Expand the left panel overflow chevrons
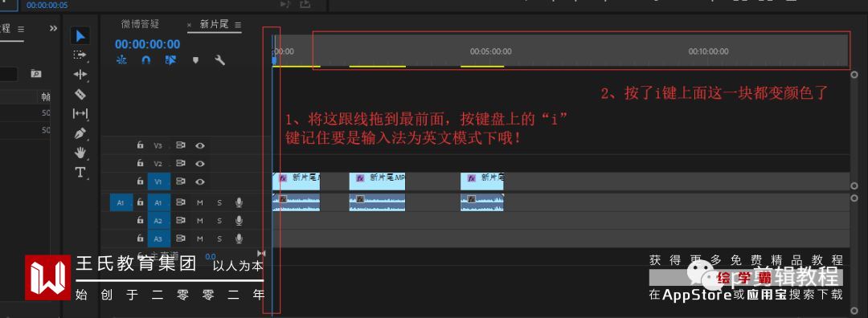This screenshot has width=868, height=318. pos(54,29)
